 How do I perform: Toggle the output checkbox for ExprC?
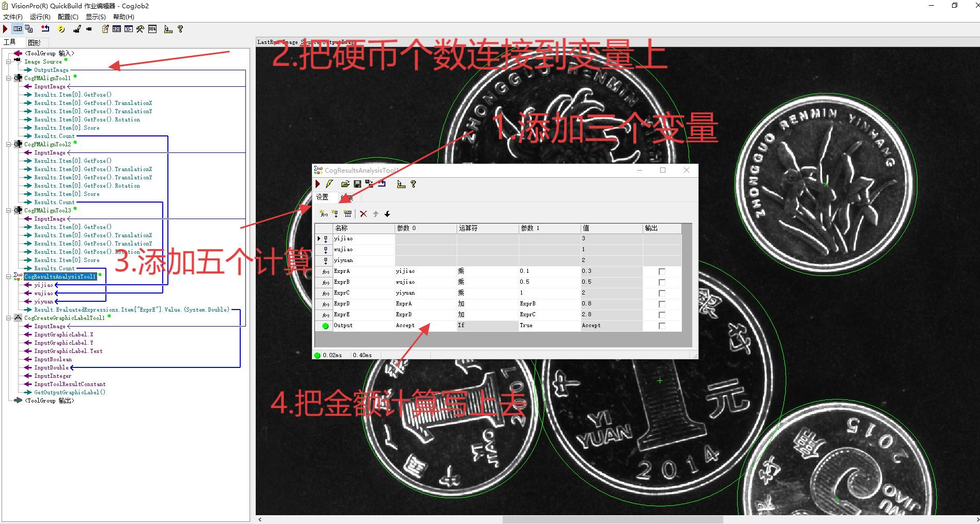(662, 293)
